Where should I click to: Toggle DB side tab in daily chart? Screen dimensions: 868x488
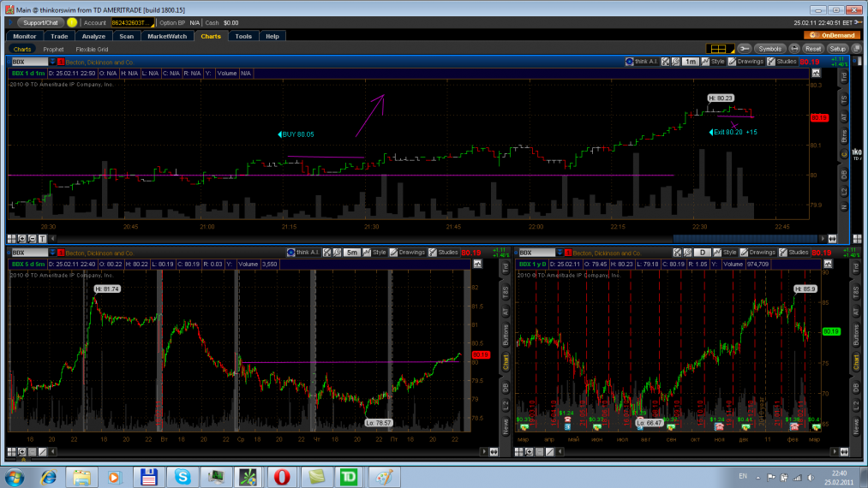tap(856, 387)
